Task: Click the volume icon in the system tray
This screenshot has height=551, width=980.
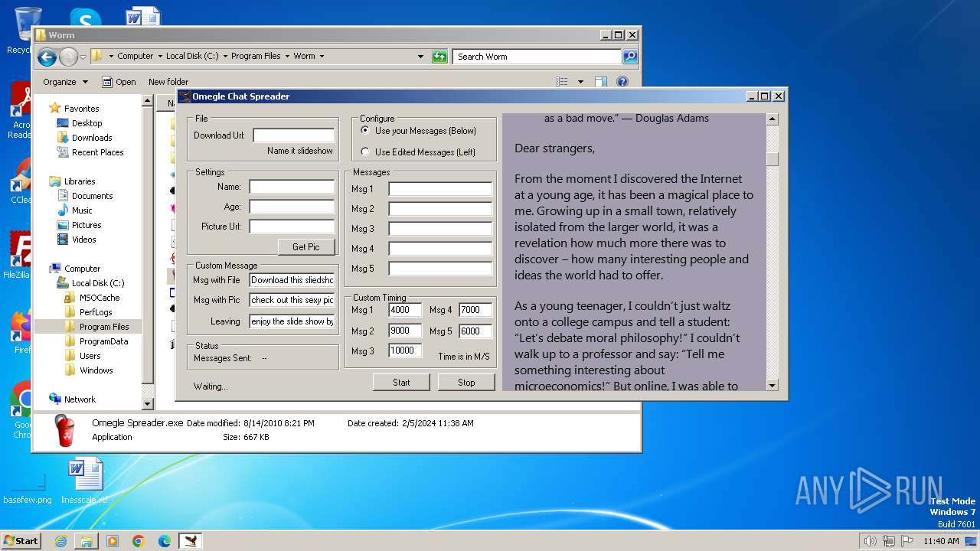Action: 870,541
